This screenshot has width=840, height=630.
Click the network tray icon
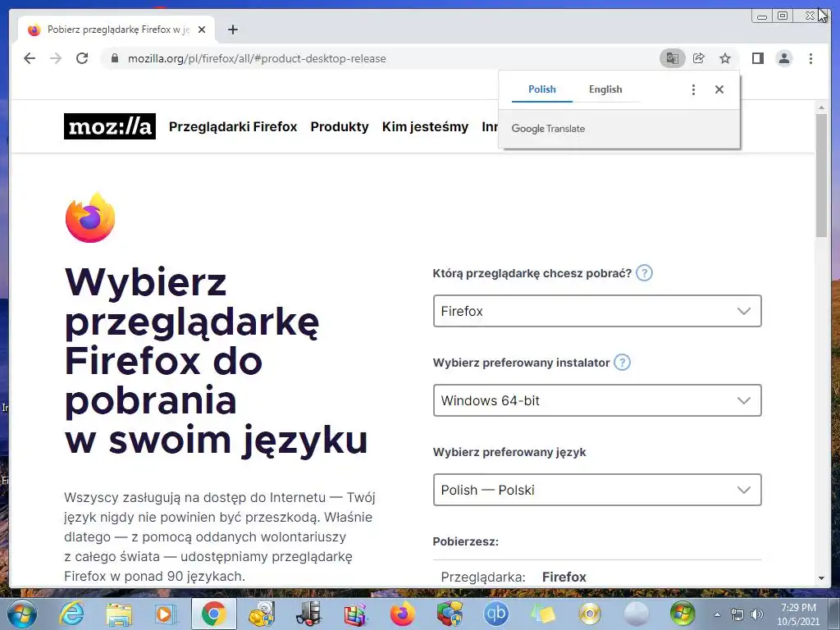(737, 614)
